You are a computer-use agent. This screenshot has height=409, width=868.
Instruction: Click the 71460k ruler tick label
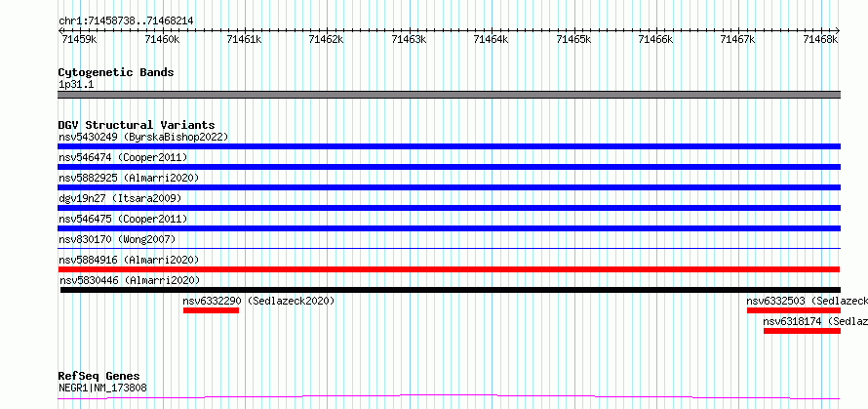coord(162,39)
